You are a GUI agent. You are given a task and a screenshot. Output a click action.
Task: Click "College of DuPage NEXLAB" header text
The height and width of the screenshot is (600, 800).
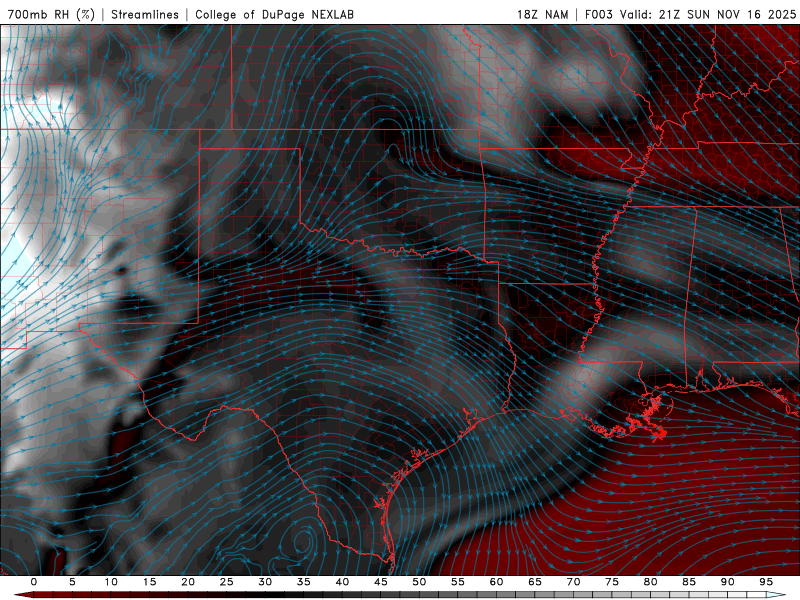[274, 14]
